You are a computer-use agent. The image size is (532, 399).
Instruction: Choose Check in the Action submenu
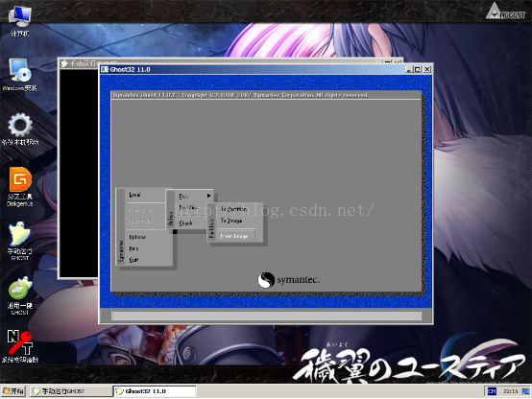(x=185, y=223)
